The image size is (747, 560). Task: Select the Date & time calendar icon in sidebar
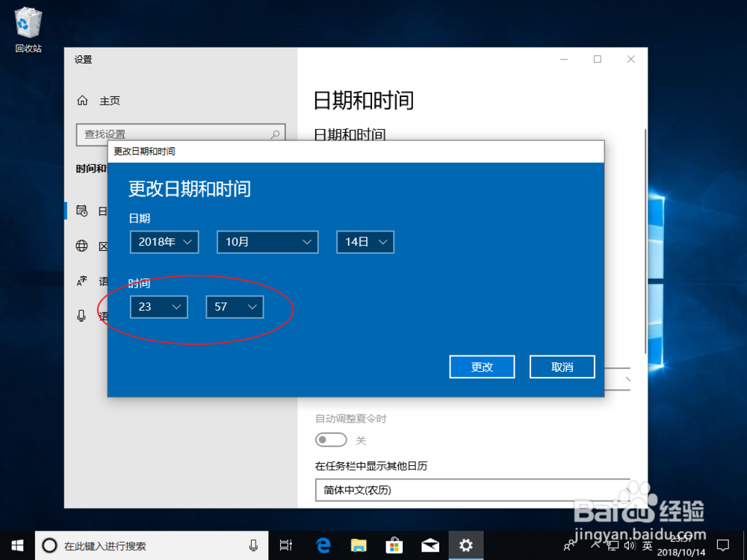(x=82, y=211)
